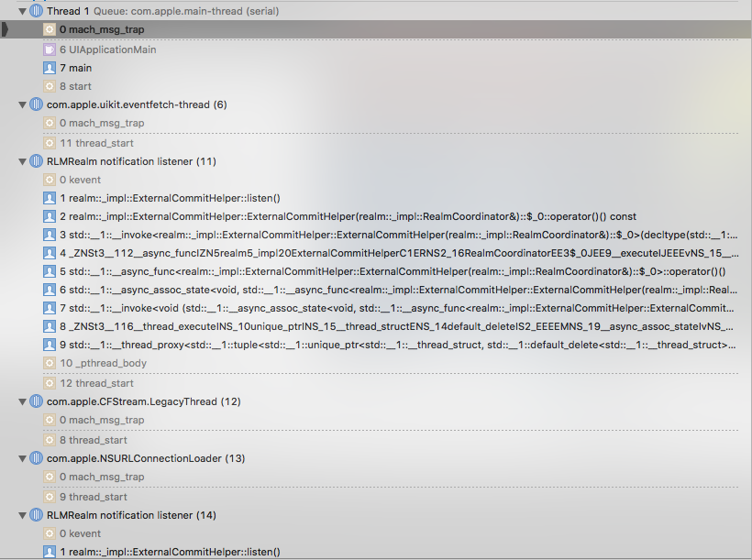Collapse com.apple.CFStream.LegacyThread (12) group

tap(21, 401)
